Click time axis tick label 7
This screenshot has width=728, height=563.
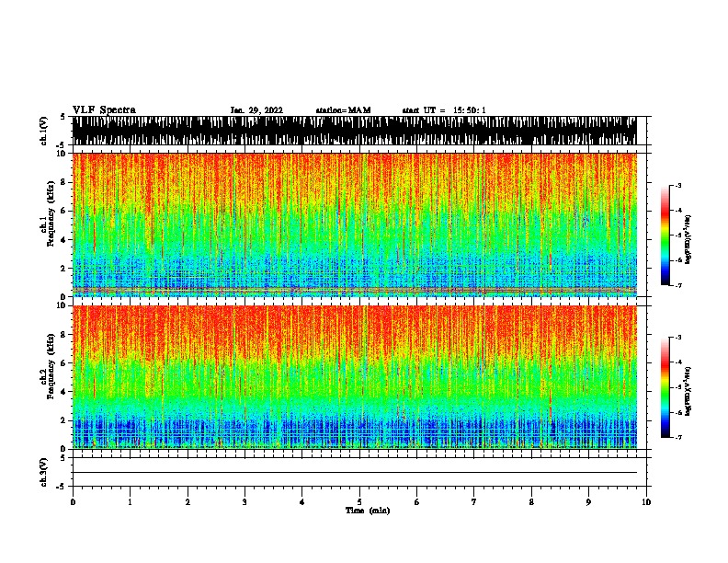pos(474,502)
